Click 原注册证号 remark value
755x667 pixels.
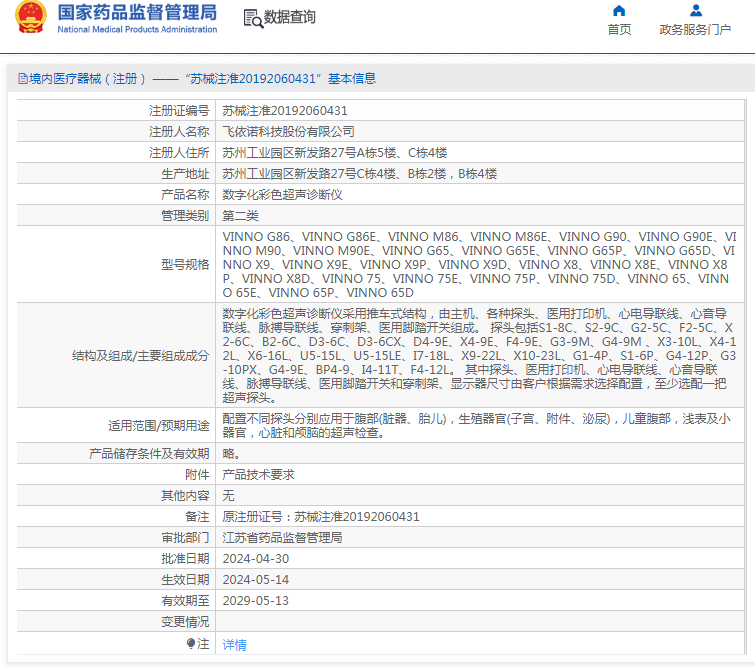(x=321, y=517)
